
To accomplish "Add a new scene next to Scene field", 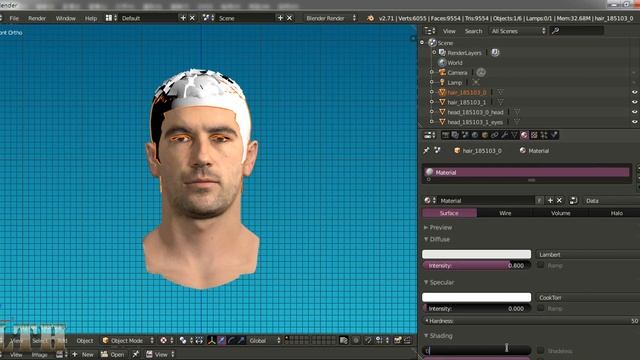I will pos(280,18).
